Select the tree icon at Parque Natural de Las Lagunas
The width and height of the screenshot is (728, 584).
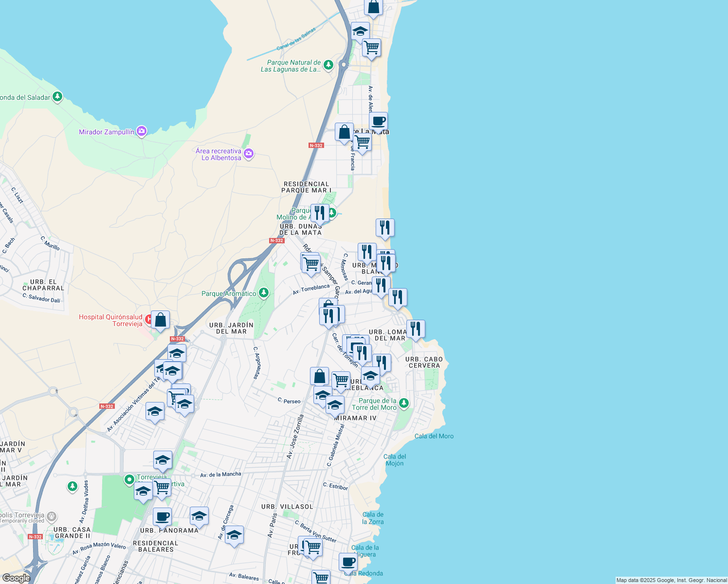(x=328, y=65)
